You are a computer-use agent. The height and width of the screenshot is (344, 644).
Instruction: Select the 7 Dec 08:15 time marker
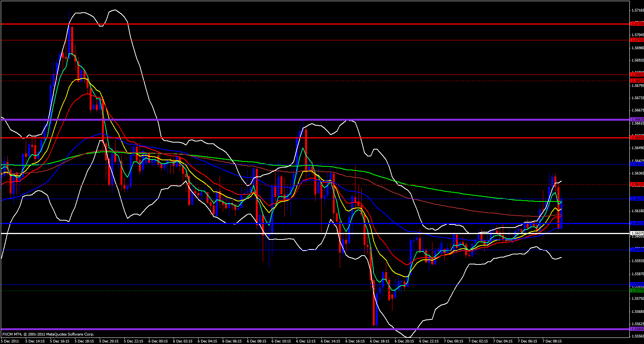click(552, 341)
